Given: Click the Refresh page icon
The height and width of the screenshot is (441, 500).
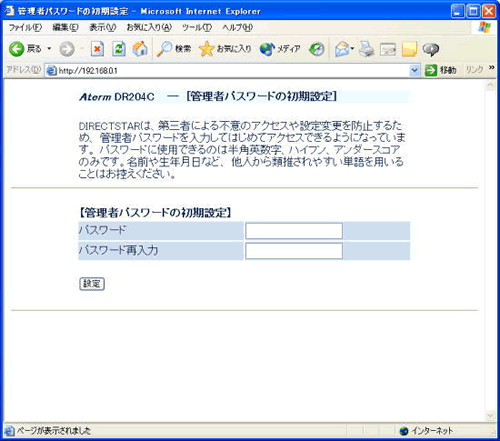Looking at the screenshot, I should (x=119, y=49).
